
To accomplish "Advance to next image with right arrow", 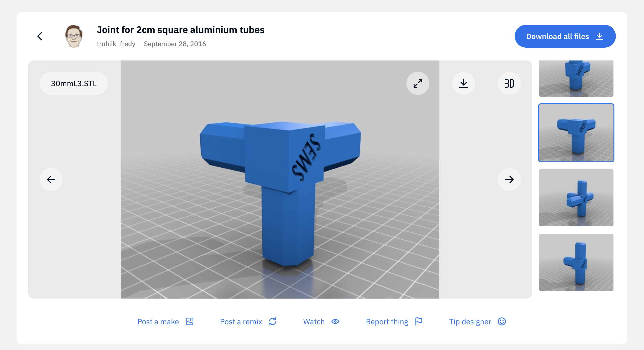I will coord(509,180).
